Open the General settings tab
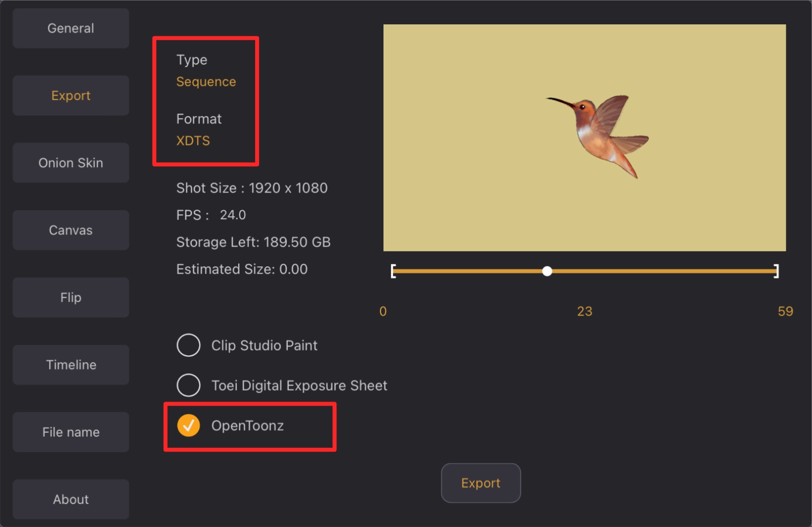The image size is (812, 527). click(71, 28)
